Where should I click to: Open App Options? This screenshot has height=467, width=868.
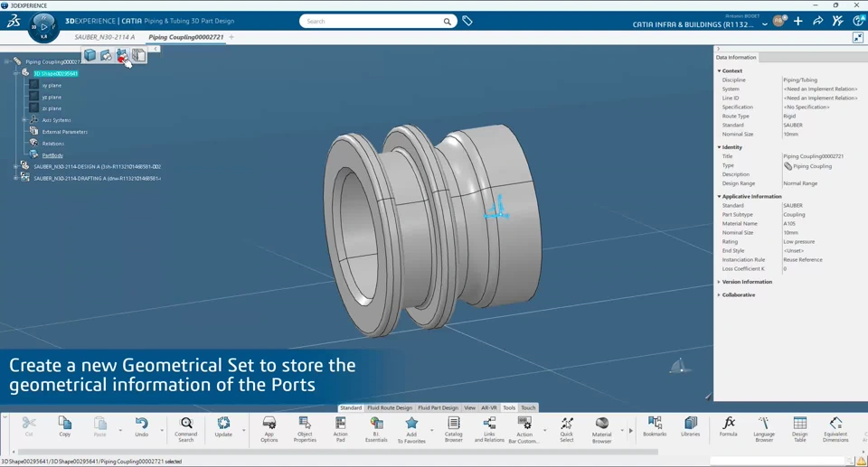[269, 429]
